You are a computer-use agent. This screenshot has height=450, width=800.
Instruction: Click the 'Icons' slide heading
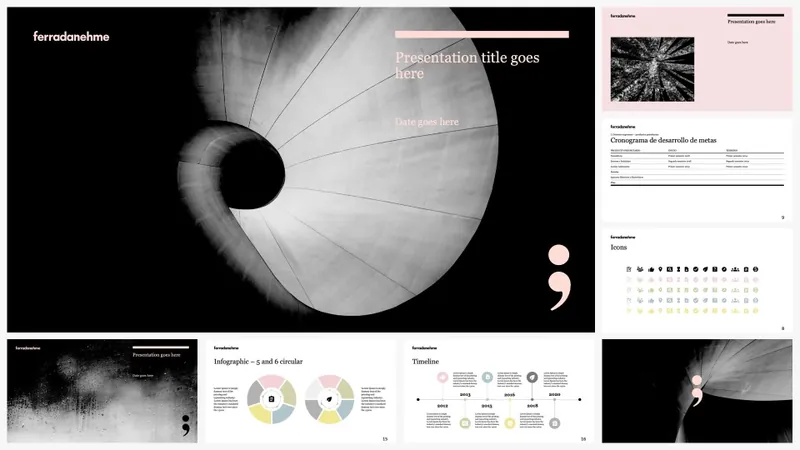tap(618, 247)
